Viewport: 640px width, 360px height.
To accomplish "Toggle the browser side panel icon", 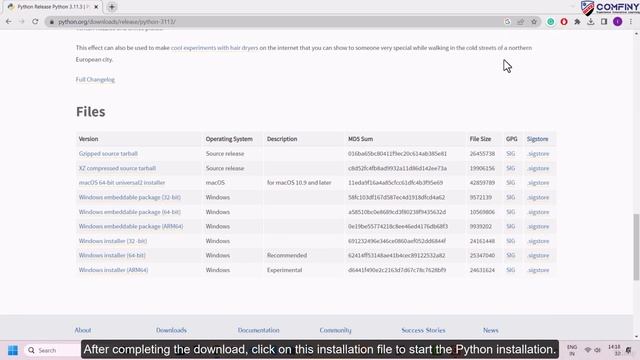I will pyautogui.click(x=604, y=22).
